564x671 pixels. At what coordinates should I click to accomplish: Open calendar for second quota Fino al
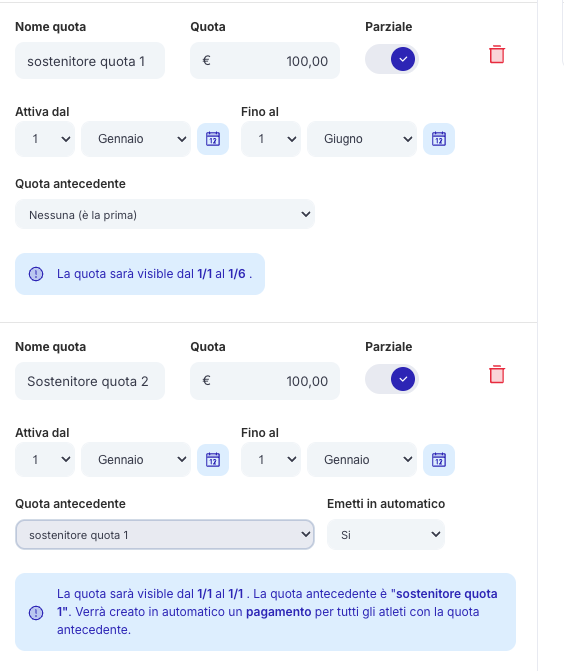[439, 460]
